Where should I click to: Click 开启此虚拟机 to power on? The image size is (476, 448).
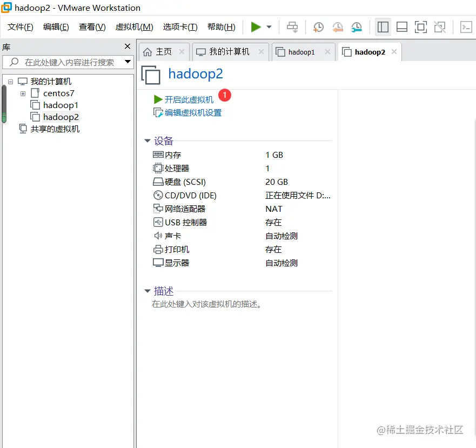189,99
